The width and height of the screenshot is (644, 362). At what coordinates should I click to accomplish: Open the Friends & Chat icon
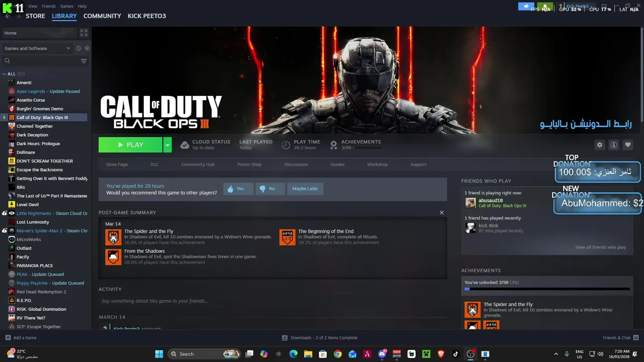(x=636, y=338)
